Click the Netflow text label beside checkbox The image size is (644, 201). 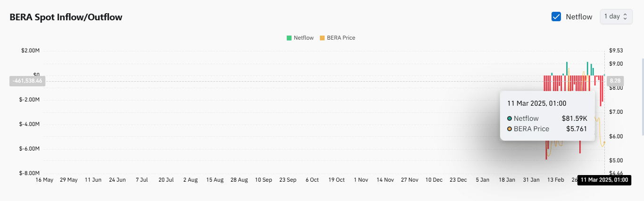click(x=579, y=17)
